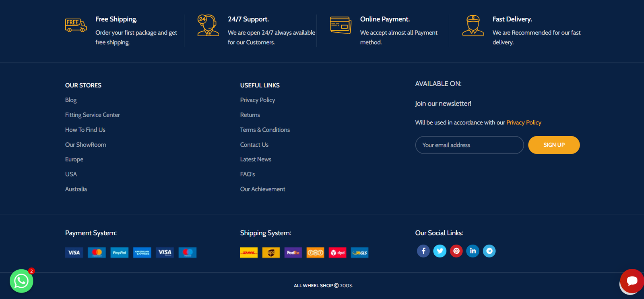Select the Australia store link
644x299 pixels.
point(76,189)
